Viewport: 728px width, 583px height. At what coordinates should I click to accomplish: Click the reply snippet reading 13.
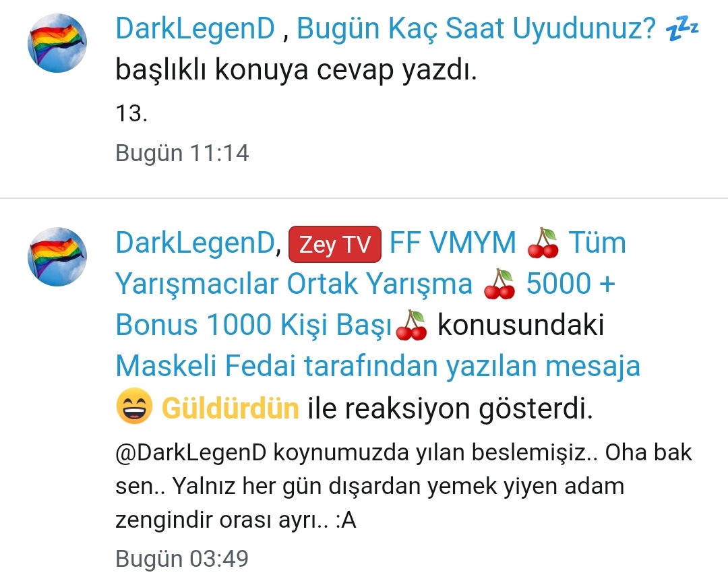[x=132, y=113]
